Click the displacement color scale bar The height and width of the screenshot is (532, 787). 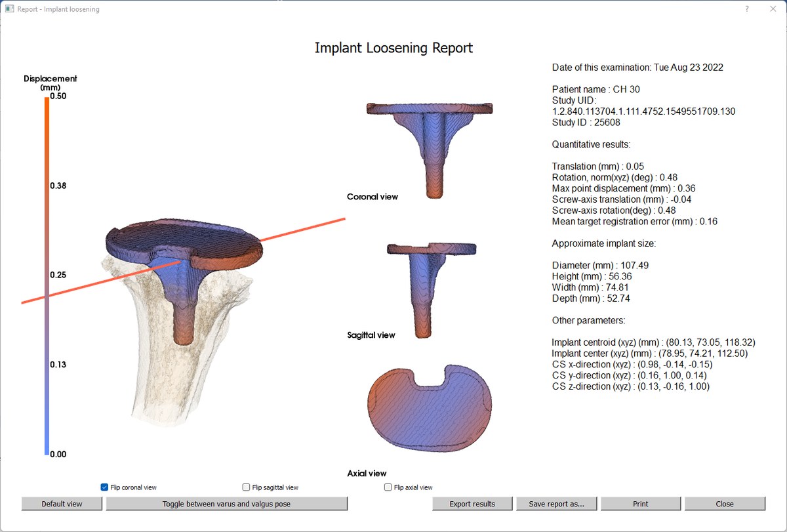coord(47,275)
